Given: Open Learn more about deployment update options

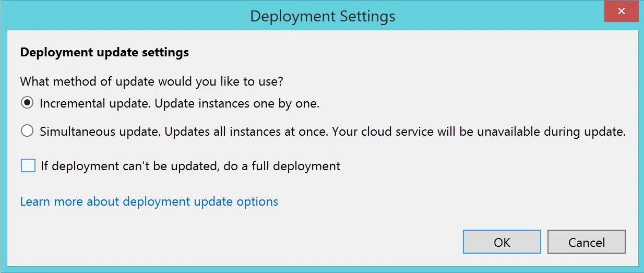Looking at the screenshot, I should click(x=149, y=201).
